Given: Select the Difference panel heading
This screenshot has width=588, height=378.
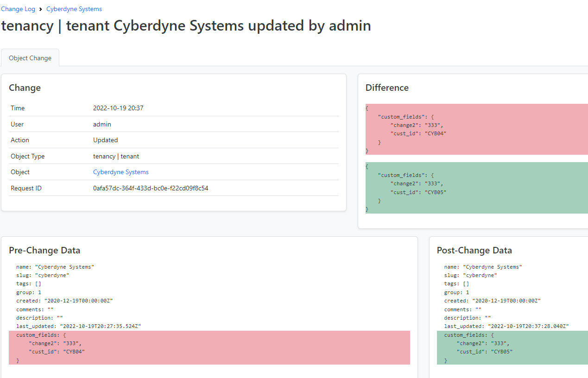Looking at the screenshot, I should click(x=387, y=88).
